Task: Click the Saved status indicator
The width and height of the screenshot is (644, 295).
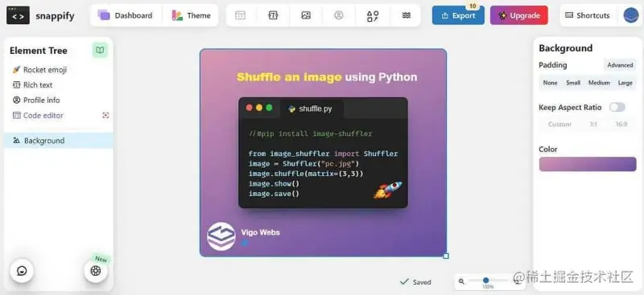Action: coord(415,282)
